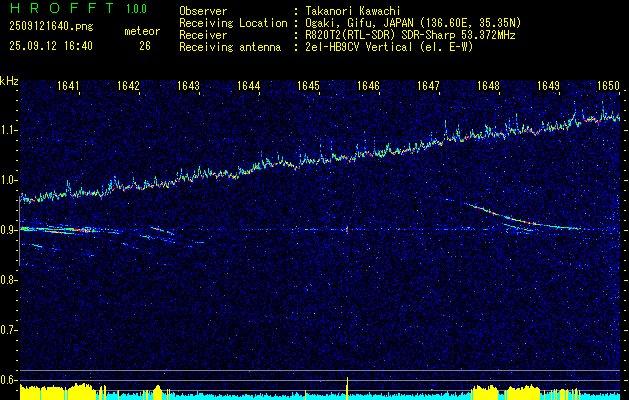
Task: Click the 1641 time marker
Action: click(x=69, y=87)
